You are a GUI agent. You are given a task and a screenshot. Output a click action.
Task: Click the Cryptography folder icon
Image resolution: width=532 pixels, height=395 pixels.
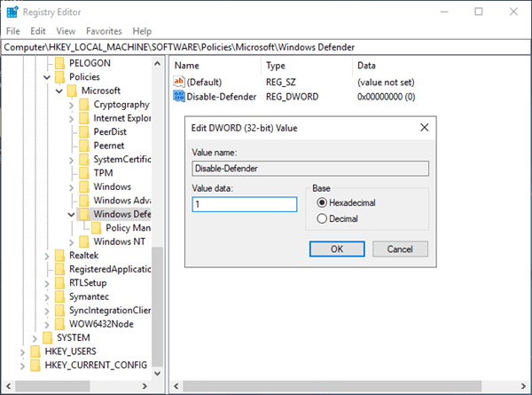84,104
